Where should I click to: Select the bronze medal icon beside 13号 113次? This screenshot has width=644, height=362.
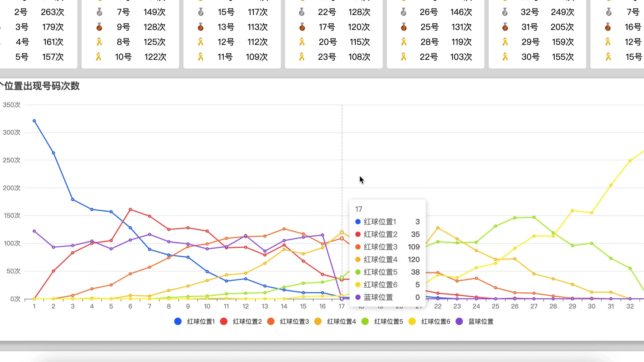[x=201, y=27]
